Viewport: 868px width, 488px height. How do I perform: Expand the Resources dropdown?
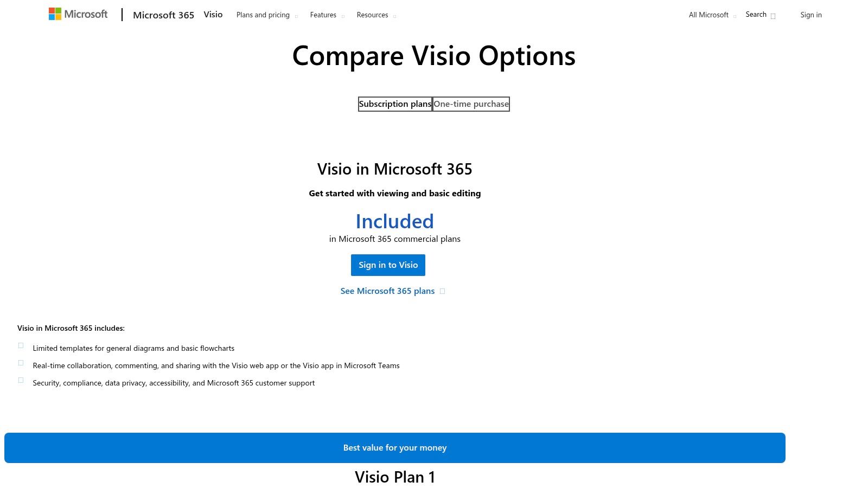click(372, 15)
